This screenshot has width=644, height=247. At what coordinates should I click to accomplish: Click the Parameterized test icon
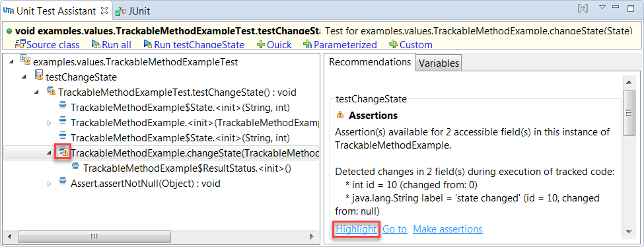coord(308,44)
